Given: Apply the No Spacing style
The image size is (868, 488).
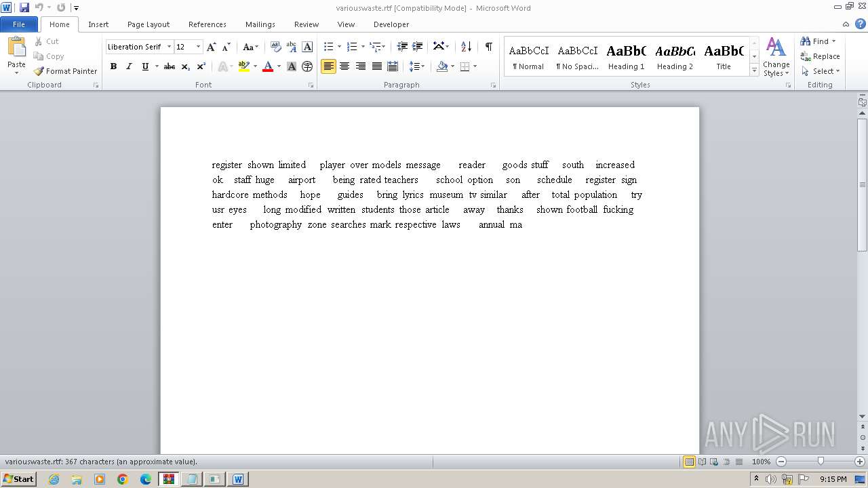Looking at the screenshot, I should coord(578,56).
